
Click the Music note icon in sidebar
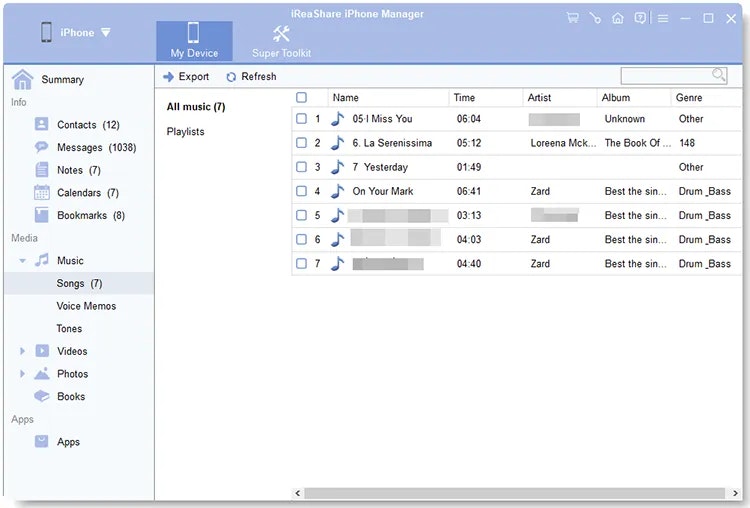[x=42, y=260]
